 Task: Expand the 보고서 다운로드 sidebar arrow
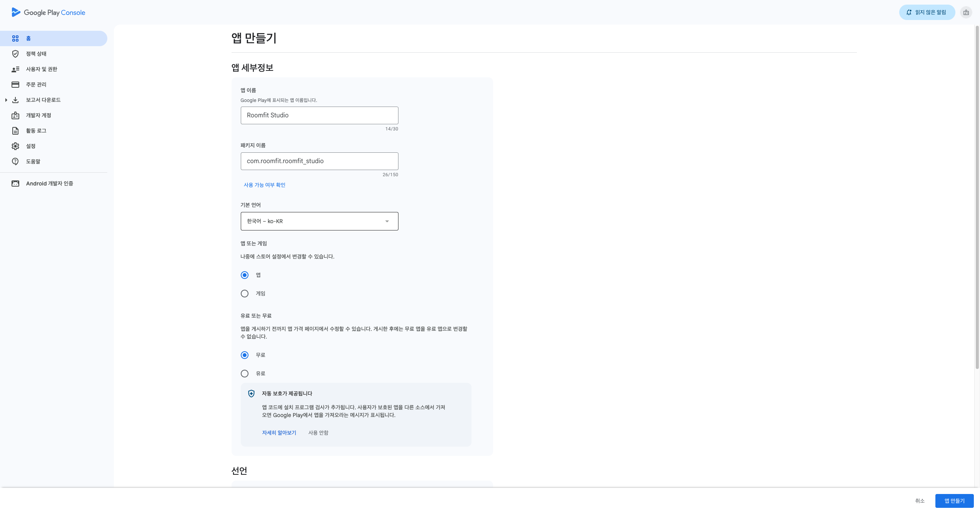click(x=6, y=100)
